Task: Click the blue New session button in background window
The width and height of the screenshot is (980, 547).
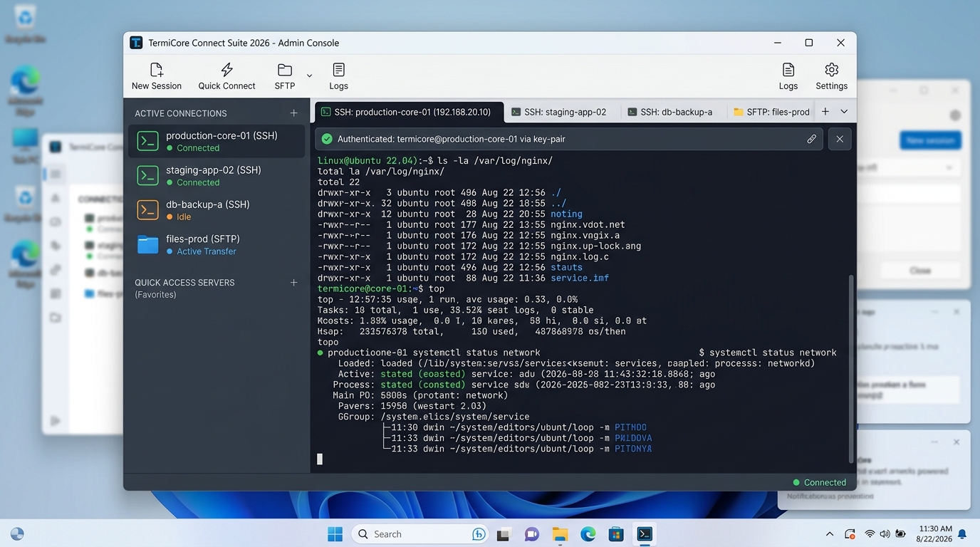Action: tap(930, 140)
